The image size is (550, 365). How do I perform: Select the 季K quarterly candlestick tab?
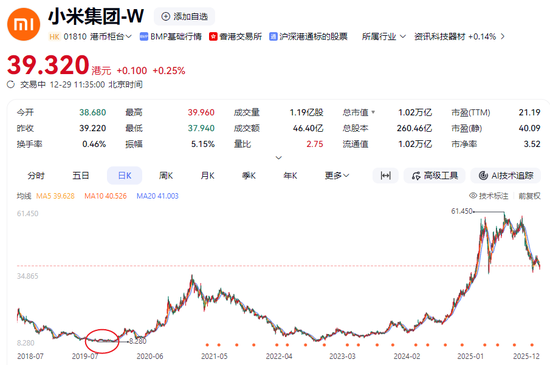249,176
